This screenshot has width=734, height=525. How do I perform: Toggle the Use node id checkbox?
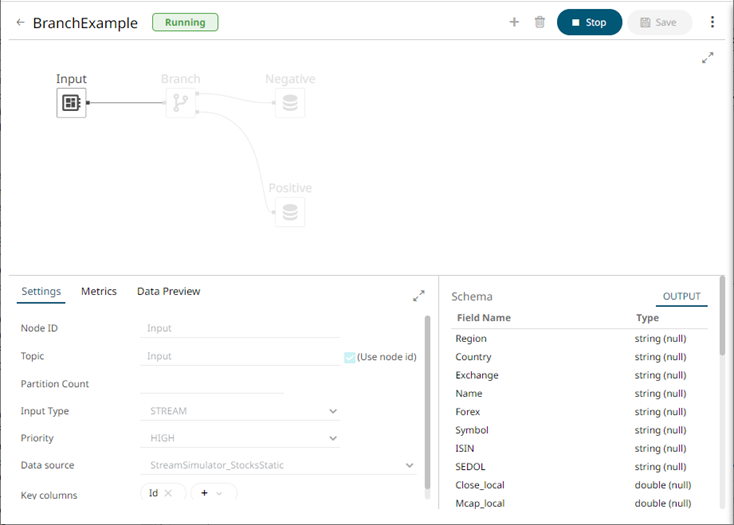pos(349,357)
